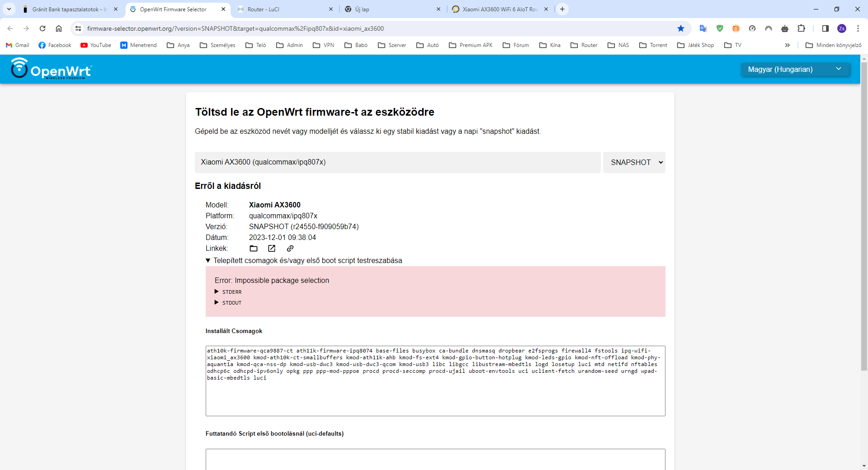Open the firmware folder link icon
The height and width of the screenshot is (470, 868).
tap(254, 249)
